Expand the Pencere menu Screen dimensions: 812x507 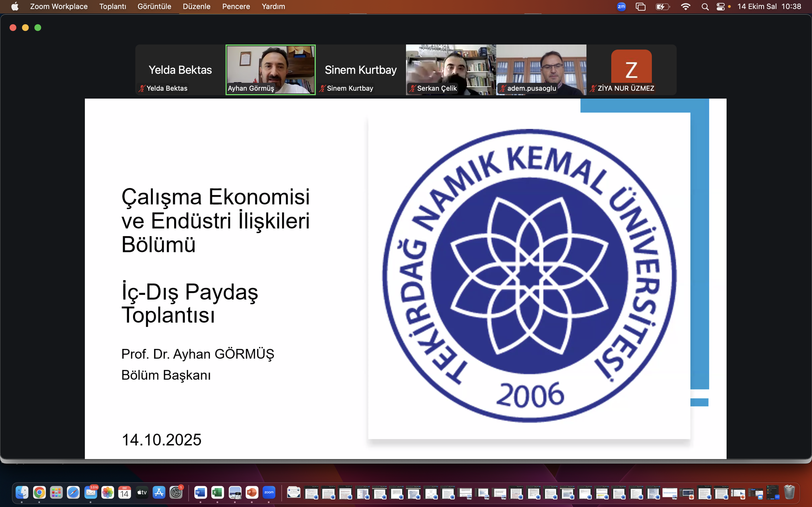(236, 7)
